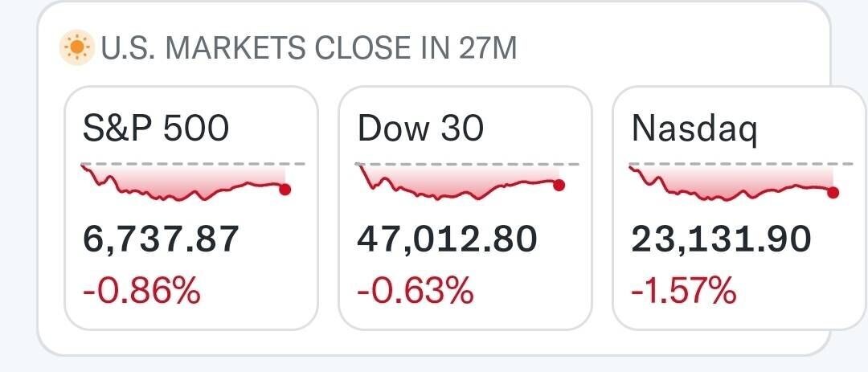The width and height of the screenshot is (868, 372).
Task: Click the Dow 30 price 47,012.80
Action: coord(447,239)
